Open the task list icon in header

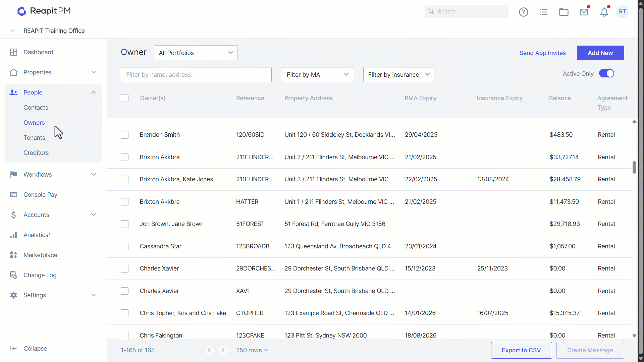544,12
